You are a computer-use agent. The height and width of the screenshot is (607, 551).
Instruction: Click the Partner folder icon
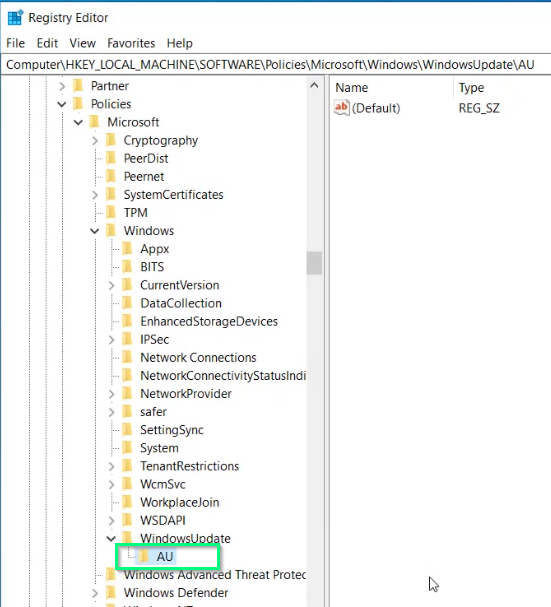78,86
